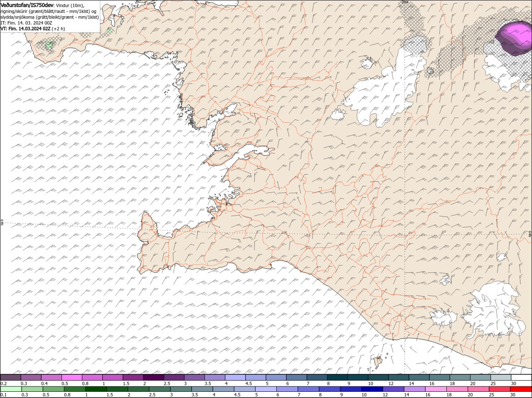This screenshot has height=398, width=532.
Task: Pick the rain legend swatch at 20
Action: point(478,389)
